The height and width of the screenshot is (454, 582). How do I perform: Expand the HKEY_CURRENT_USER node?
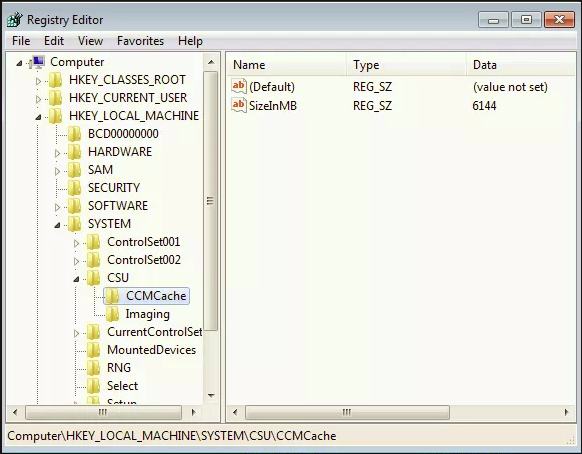38,99
